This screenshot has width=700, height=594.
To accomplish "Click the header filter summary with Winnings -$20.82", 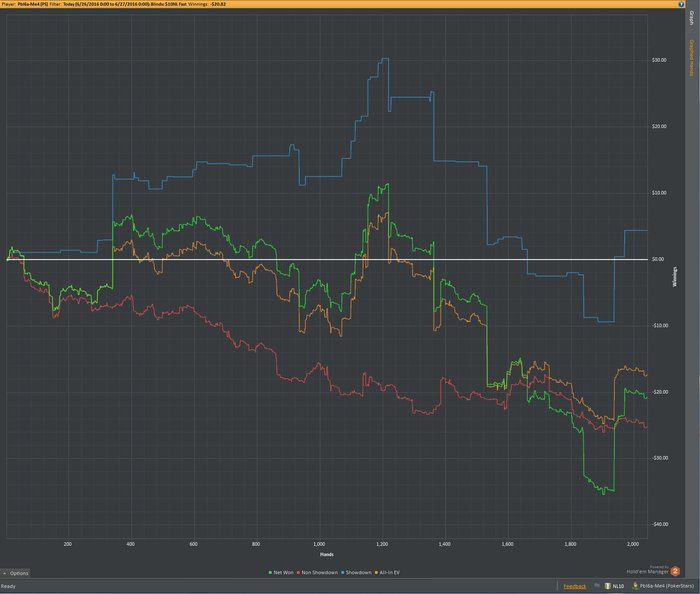I will [114, 4].
